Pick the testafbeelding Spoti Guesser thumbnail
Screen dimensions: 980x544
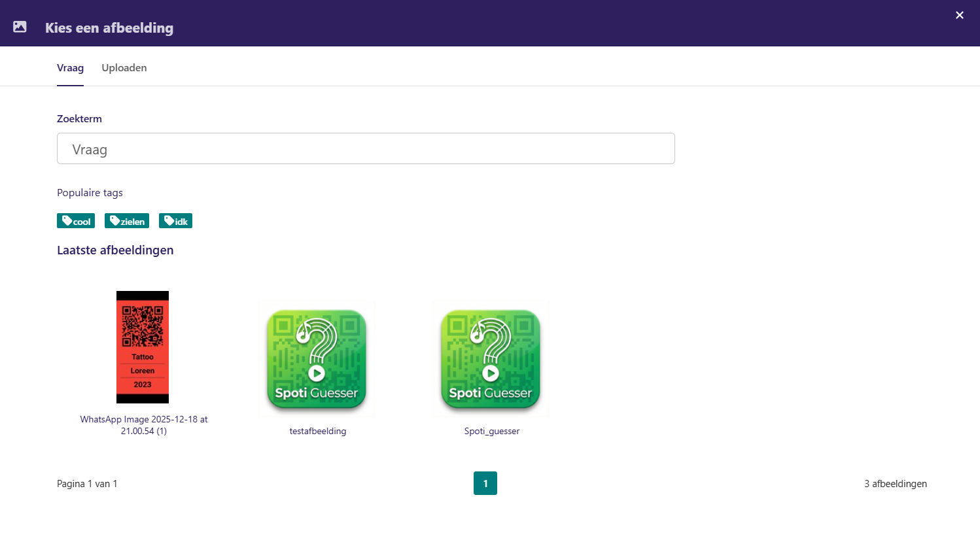pyautogui.click(x=317, y=359)
